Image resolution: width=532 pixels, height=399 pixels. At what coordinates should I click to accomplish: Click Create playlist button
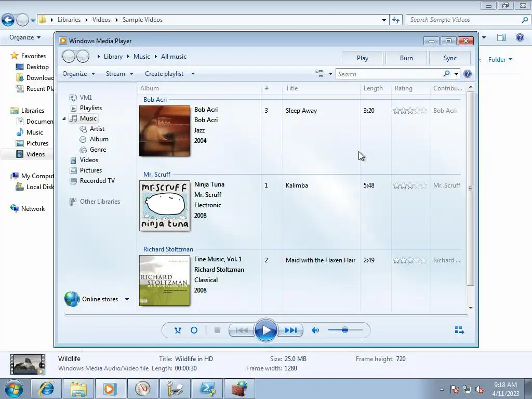pos(164,74)
